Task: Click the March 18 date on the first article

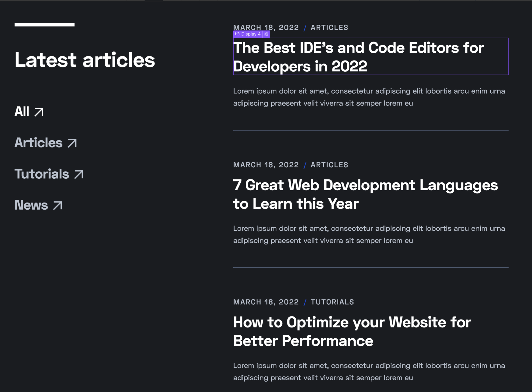Action: pos(265,27)
